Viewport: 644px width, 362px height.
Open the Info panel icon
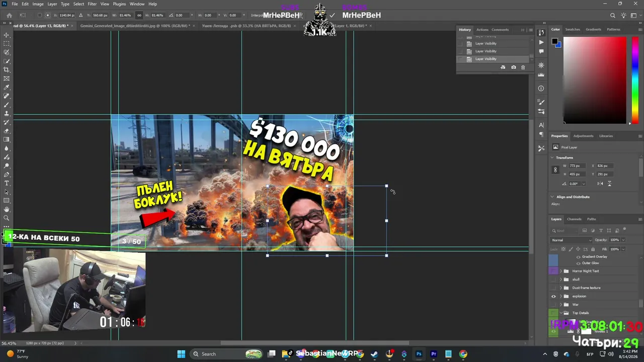tap(541, 88)
